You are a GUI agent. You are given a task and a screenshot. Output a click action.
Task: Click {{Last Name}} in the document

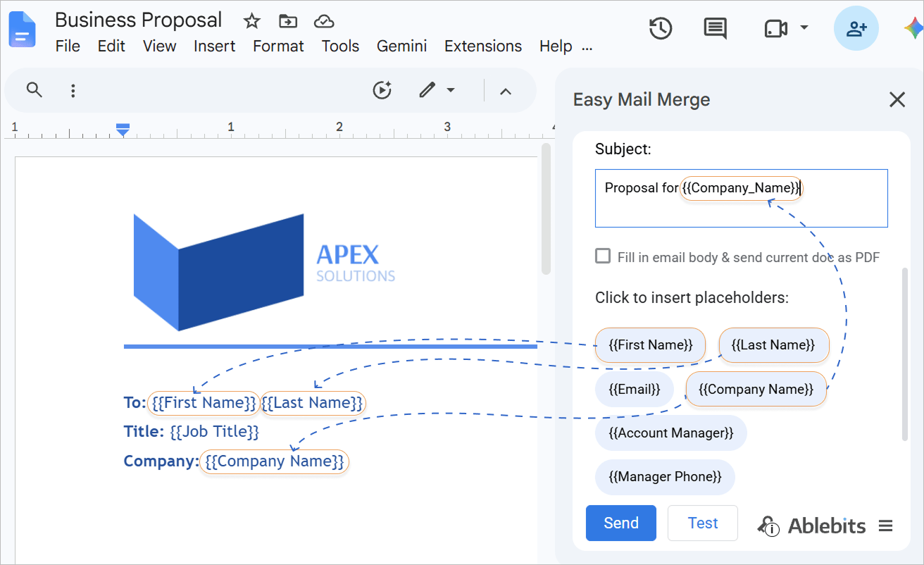pos(313,403)
